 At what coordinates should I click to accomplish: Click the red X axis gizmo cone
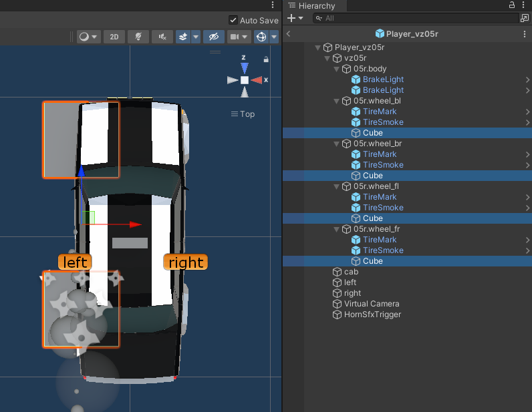coord(257,80)
